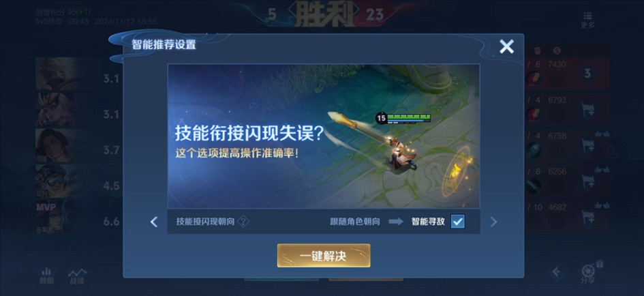Image resolution: width=644 pixels, height=296 pixels.
Task: Close the 智能推荐设置 dialog
Action: tap(506, 46)
